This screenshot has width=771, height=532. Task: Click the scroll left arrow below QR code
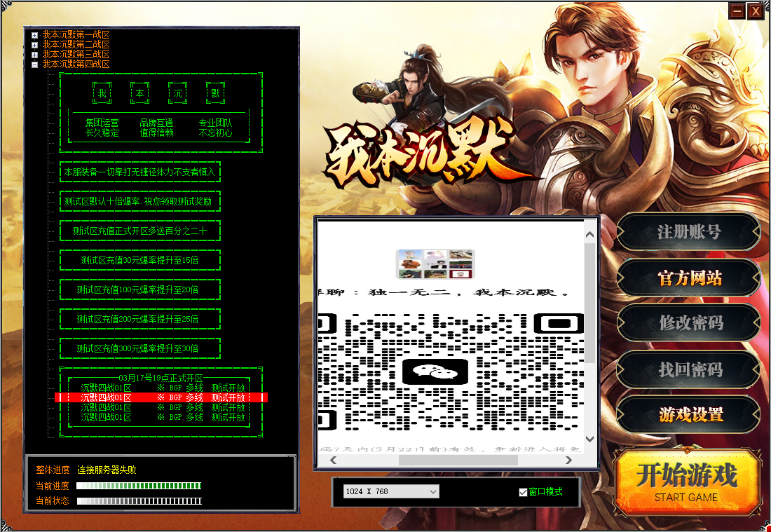(x=333, y=461)
